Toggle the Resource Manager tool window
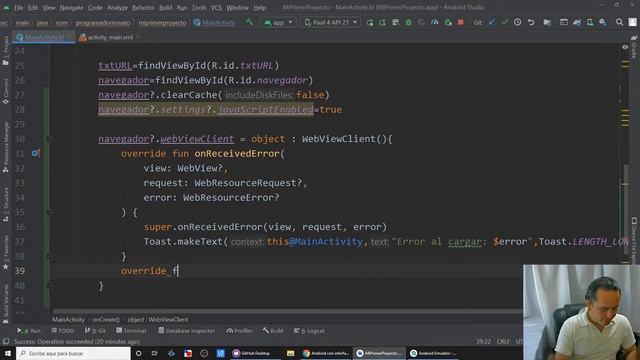 click(6, 147)
